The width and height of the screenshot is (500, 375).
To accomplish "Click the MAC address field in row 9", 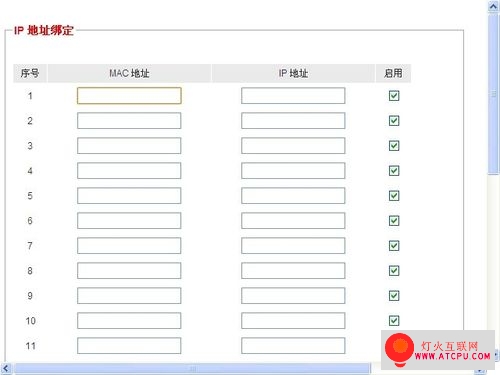I will click(x=129, y=296).
